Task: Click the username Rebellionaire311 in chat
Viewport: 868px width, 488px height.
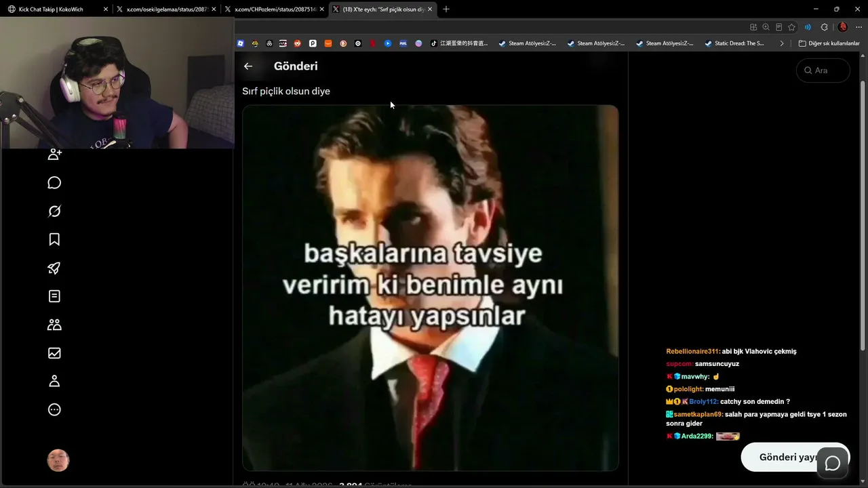Action: [692, 352]
